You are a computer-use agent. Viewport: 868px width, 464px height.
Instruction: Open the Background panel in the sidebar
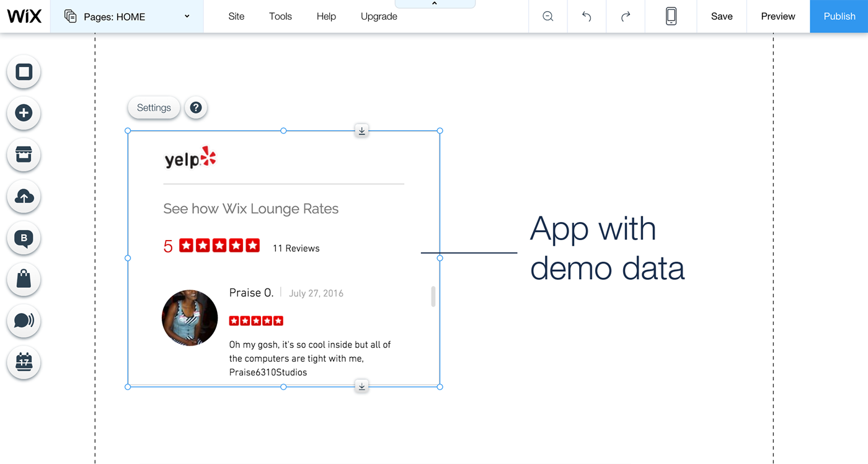(24, 72)
